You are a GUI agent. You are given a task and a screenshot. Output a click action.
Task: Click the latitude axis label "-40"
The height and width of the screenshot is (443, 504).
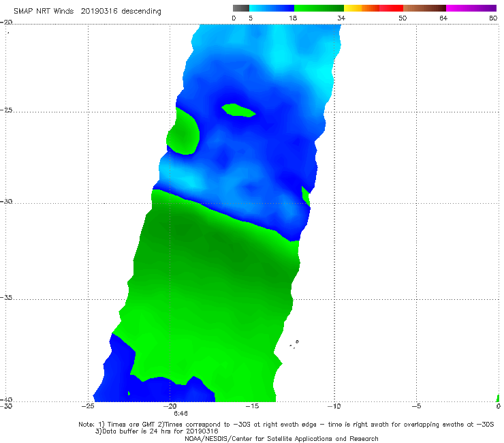(x=6, y=400)
